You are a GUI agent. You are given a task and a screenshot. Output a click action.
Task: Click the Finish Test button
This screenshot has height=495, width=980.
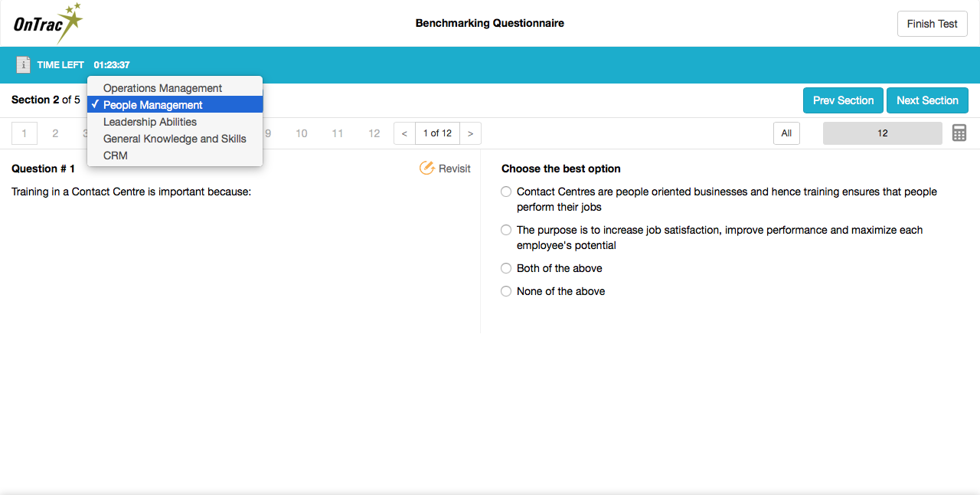pyautogui.click(x=932, y=24)
